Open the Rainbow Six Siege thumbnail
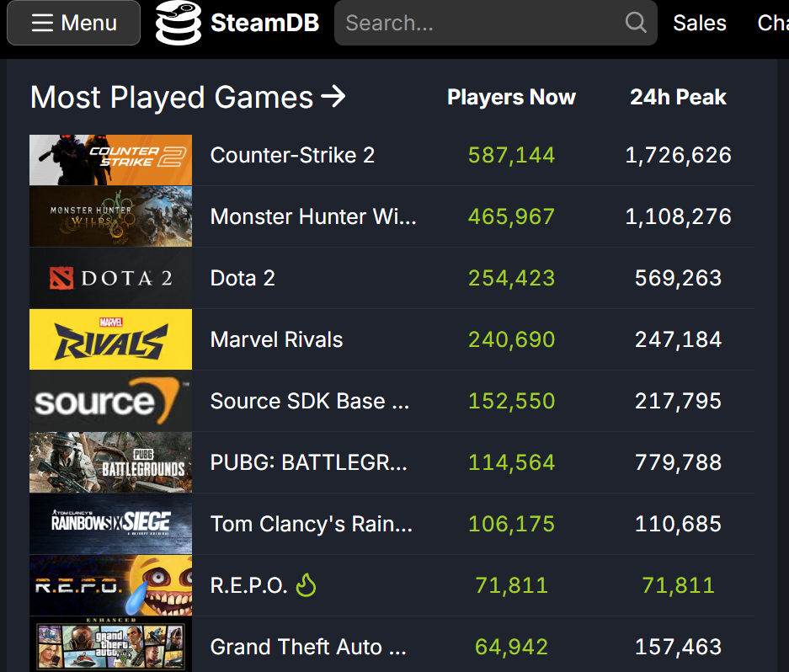789x672 pixels. pos(110,524)
